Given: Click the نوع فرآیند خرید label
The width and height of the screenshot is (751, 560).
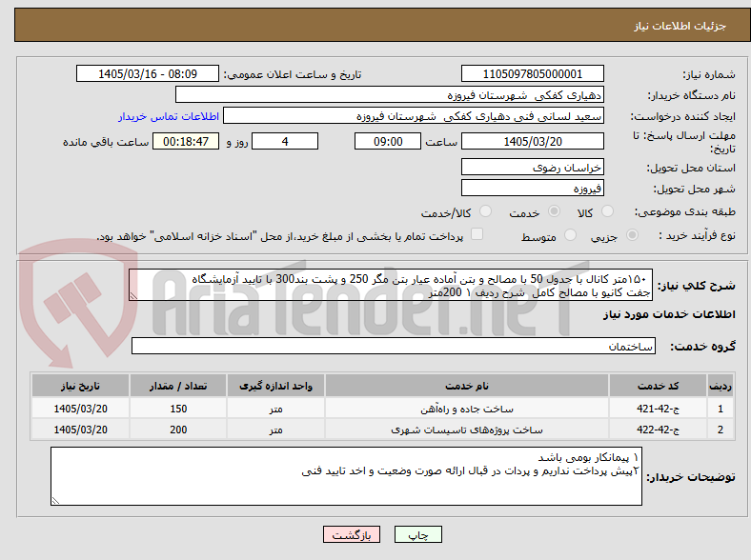Looking at the screenshot, I should (x=697, y=235).
